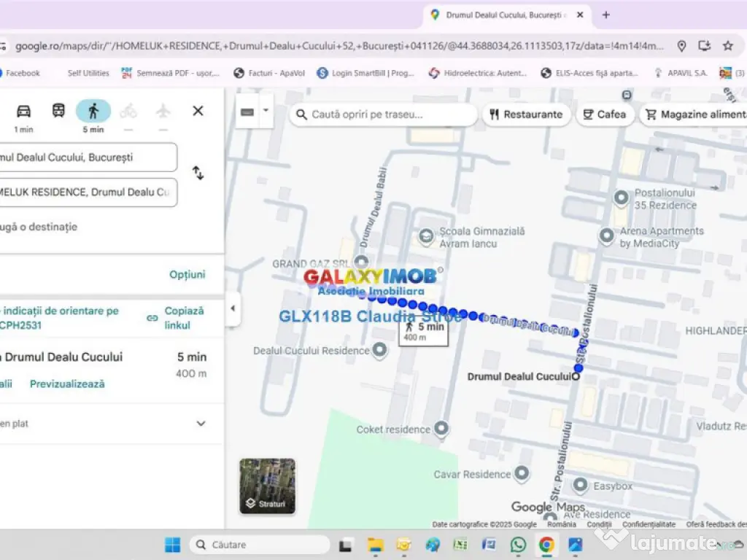Image resolution: width=747 pixels, height=560 pixels.
Task: Open the Straturi layers thumbnail
Action: click(267, 486)
